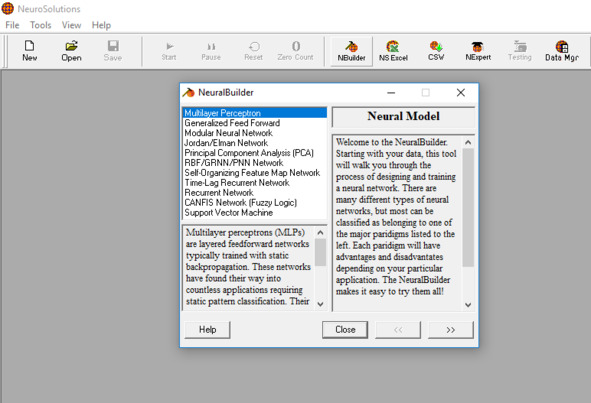
Task: Launch the NExpert toolbar icon
Action: (478, 51)
